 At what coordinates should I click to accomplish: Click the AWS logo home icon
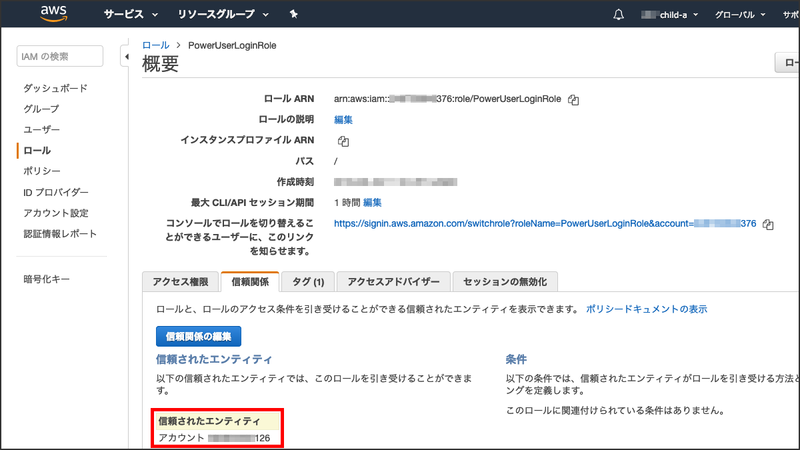54,14
